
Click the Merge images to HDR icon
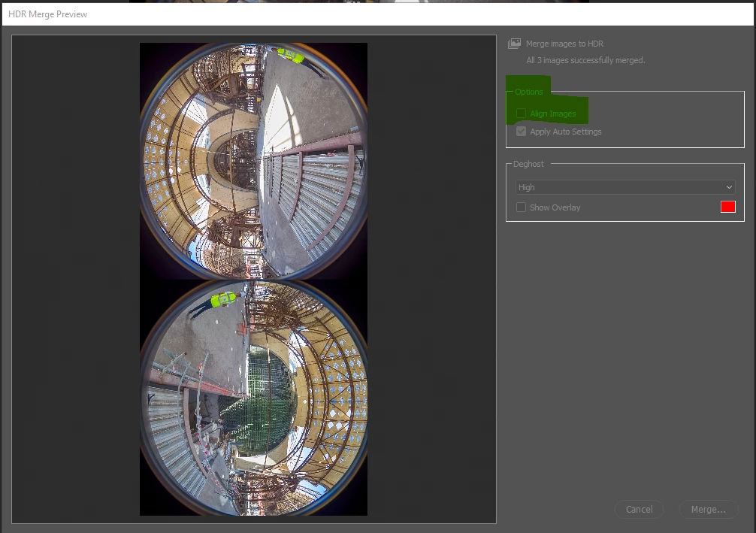click(x=515, y=44)
